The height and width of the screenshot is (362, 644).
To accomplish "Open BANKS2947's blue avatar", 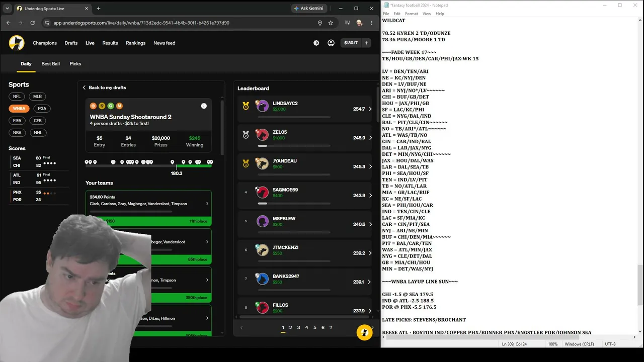I will coord(262,279).
